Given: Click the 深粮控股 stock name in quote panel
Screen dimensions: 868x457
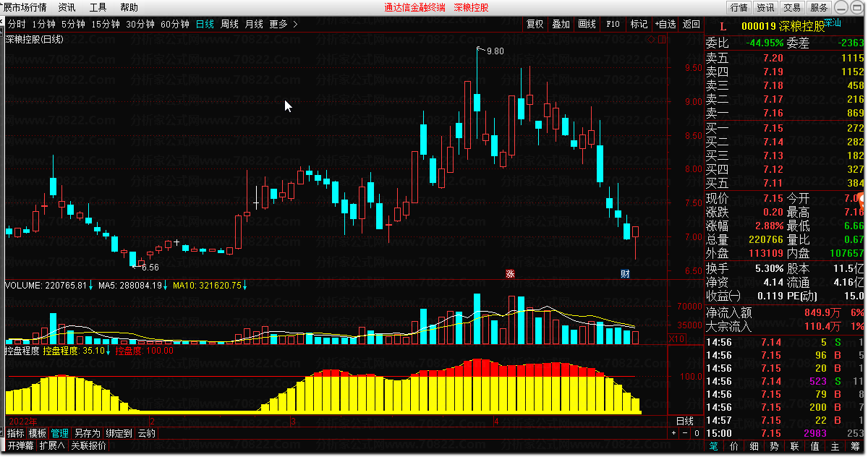Looking at the screenshot, I should 801,27.
